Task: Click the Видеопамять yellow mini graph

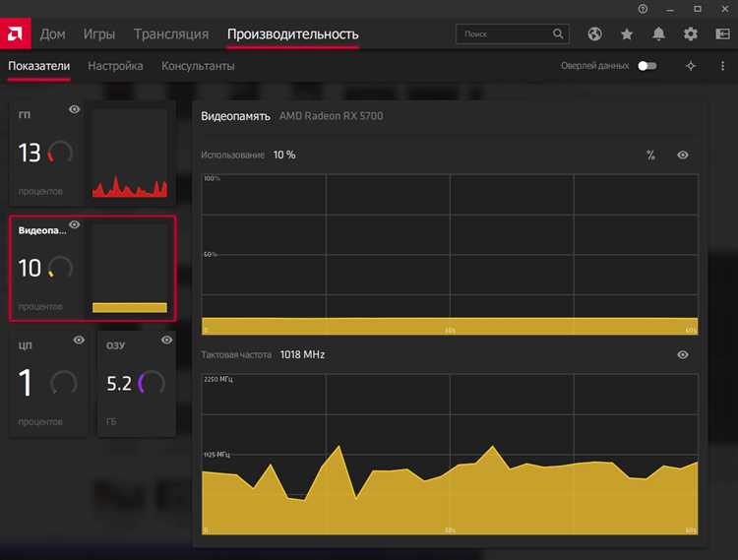Action: [130, 269]
